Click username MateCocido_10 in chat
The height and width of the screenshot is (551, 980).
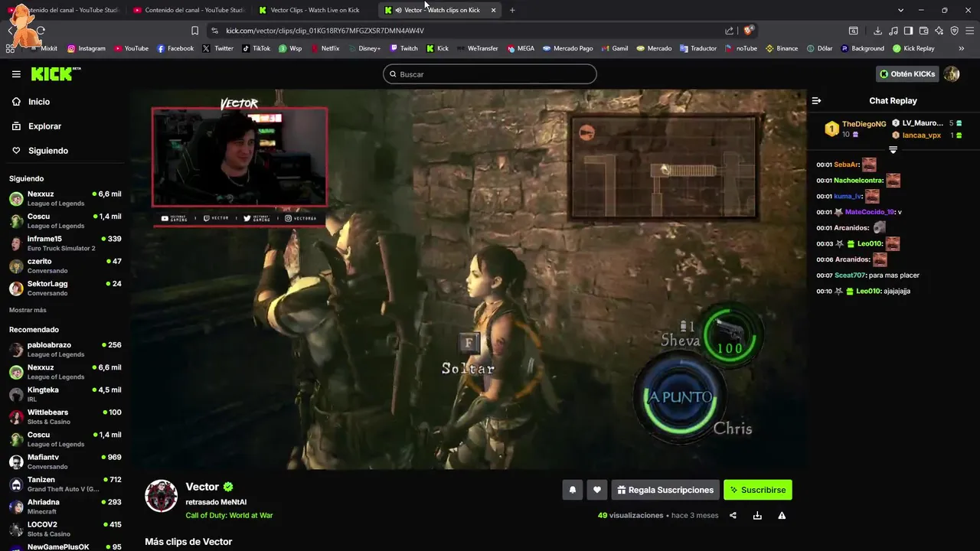(870, 212)
